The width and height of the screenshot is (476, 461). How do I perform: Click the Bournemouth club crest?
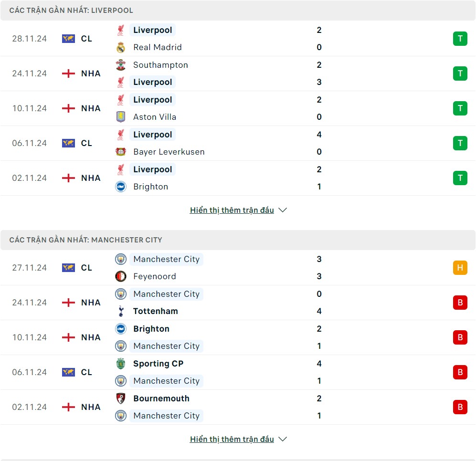(x=121, y=398)
